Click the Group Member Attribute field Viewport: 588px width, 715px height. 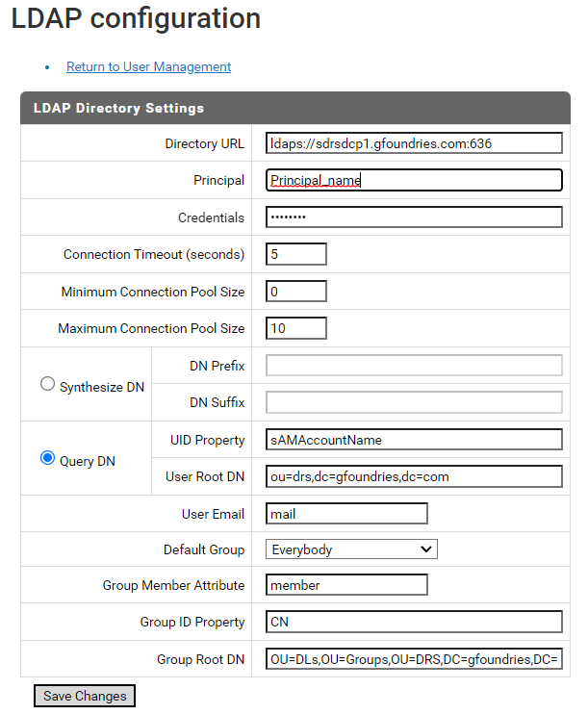click(x=346, y=584)
